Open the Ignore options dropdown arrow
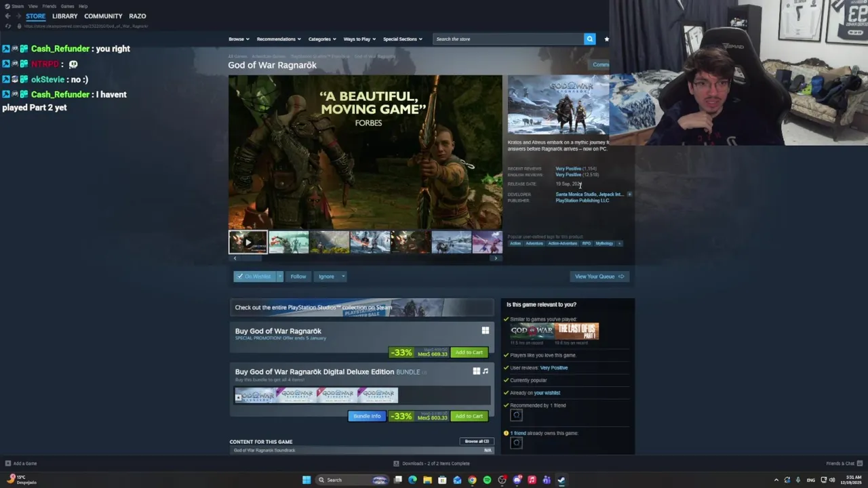This screenshot has height=488, width=868. click(343, 277)
